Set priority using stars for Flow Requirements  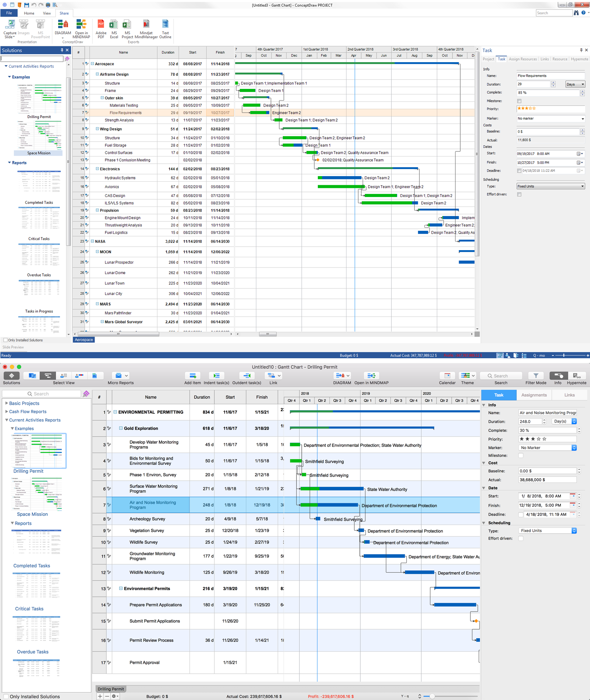click(526, 109)
